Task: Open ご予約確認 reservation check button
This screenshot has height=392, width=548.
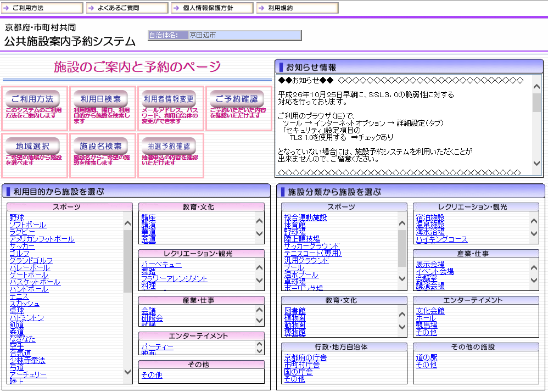Action: click(237, 99)
